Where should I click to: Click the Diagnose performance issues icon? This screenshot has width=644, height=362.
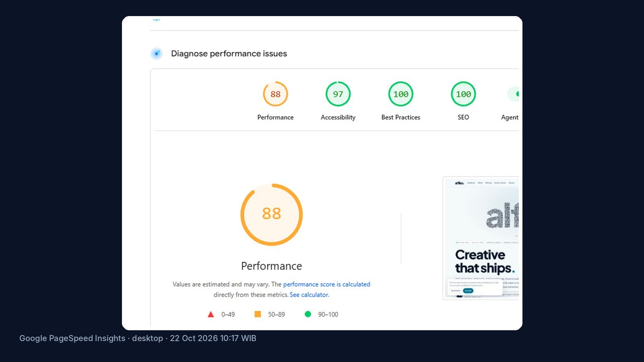(157, 53)
